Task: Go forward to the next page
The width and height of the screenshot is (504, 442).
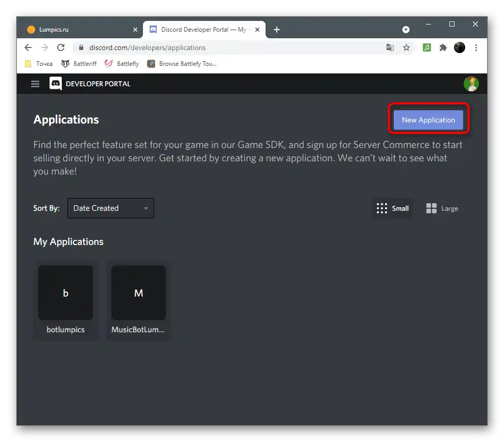Action: pyautogui.click(x=44, y=47)
